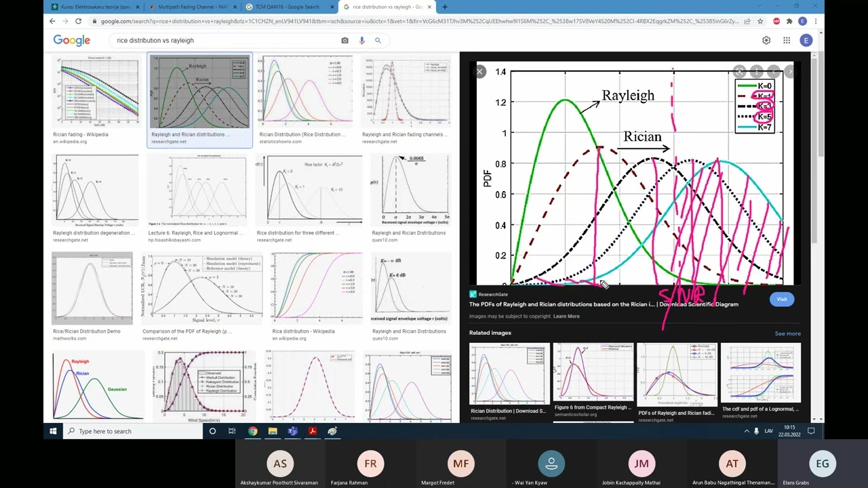The image size is (868, 488).
Task: Open File Explorer from taskbar
Action: click(x=273, y=431)
